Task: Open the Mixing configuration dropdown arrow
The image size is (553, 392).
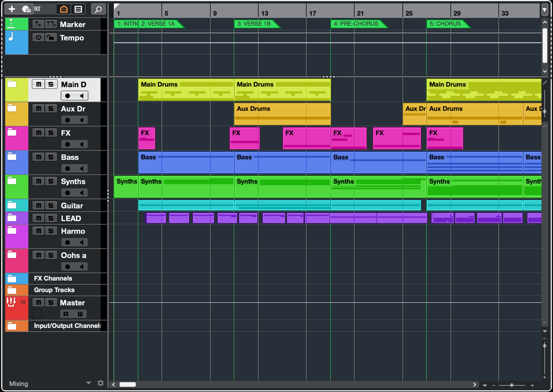Action: coord(88,383)
